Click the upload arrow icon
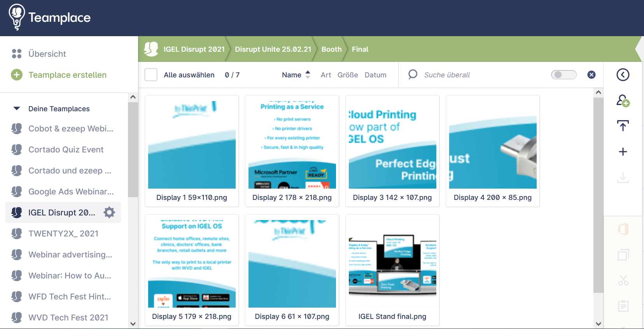 tap(623, 126)
